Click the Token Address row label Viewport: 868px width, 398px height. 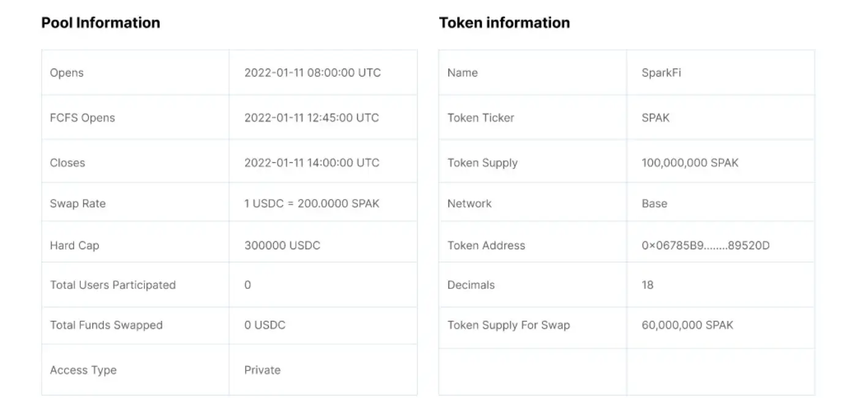tap(486, 246)
